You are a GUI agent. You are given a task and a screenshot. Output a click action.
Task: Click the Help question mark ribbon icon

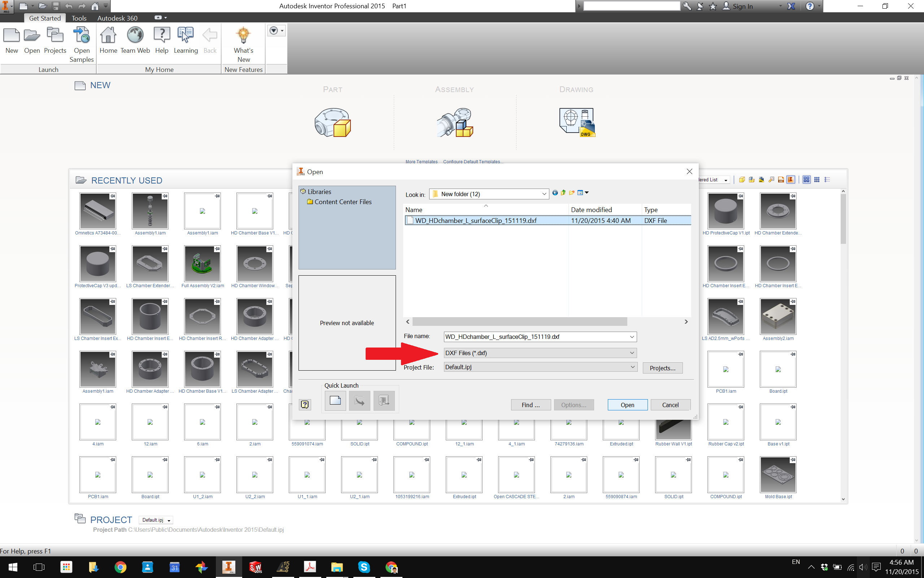click(x=161, y=35)
